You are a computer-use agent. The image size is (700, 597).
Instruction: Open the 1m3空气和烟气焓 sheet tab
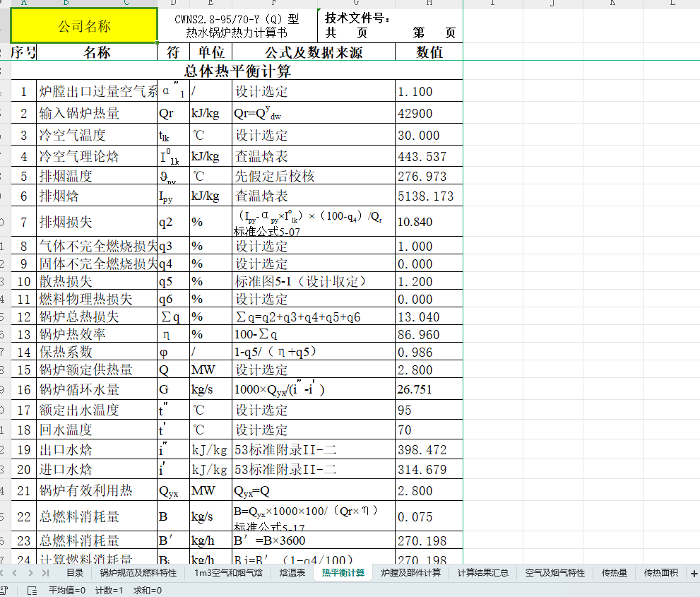tap(228, 573)
